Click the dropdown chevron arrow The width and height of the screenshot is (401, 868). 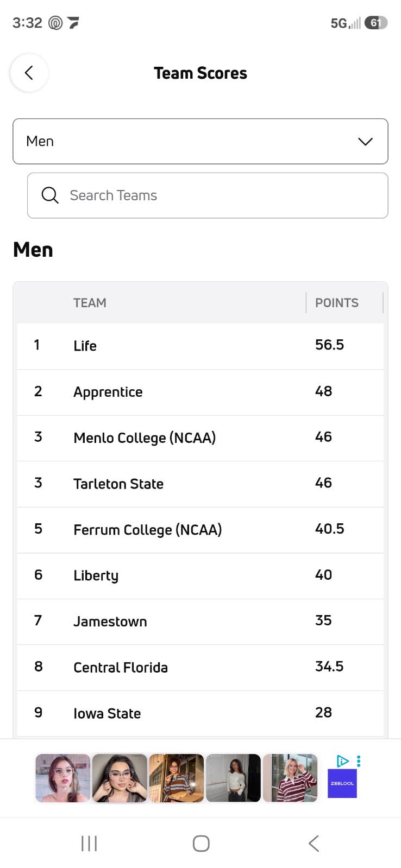pyautogui.click(x=365, y=142)
